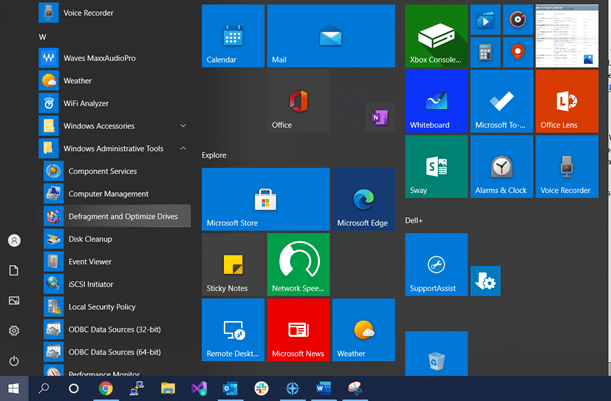Collapse the Windows Administrative Tools folder
Image resolution: width=611 pixels, height=401 pixels.
pos(115,148)
